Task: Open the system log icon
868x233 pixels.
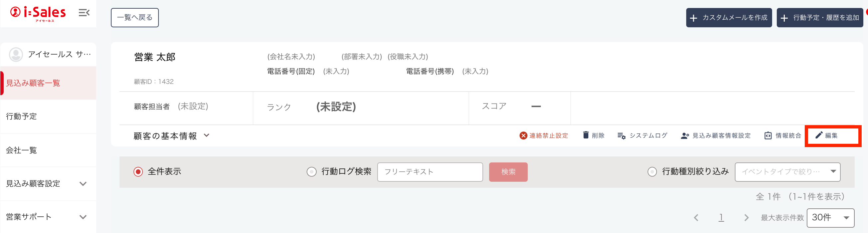Action: tap(621, 136)
